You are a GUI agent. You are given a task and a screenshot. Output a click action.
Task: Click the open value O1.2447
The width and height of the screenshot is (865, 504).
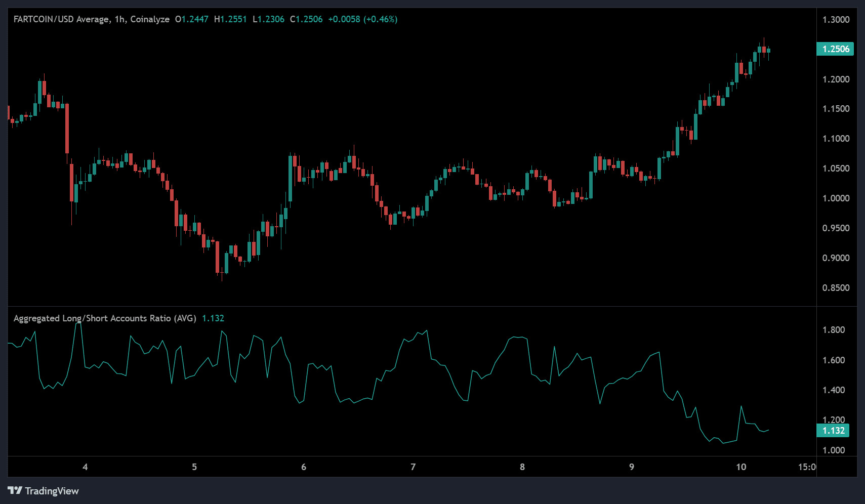[191, 19]
